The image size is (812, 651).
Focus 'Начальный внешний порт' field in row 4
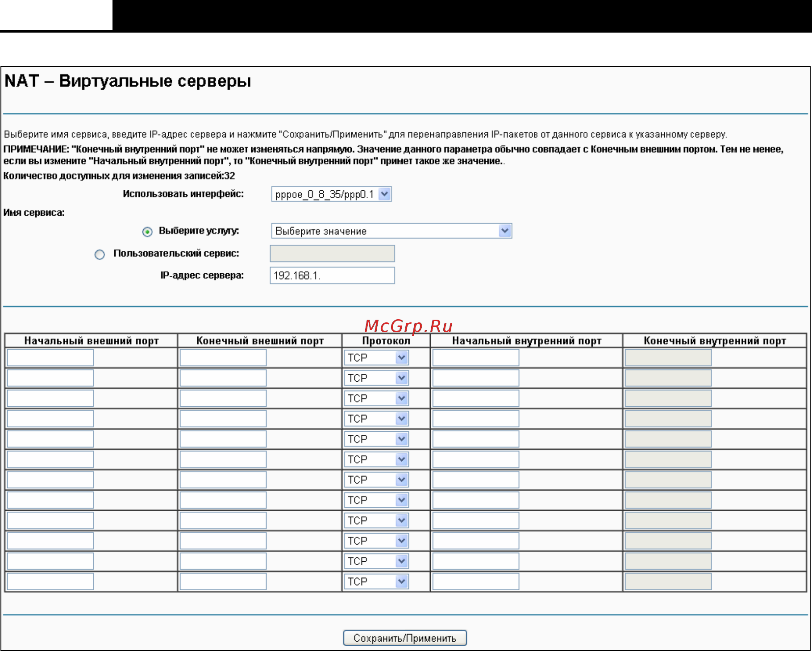50,419
